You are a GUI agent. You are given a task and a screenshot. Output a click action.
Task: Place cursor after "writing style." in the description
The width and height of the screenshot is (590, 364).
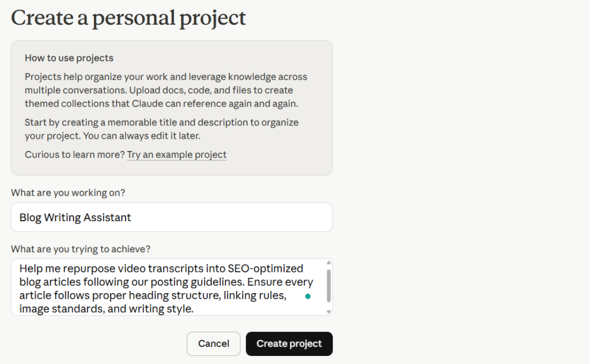pyautogui.click(x=195, y=309)
